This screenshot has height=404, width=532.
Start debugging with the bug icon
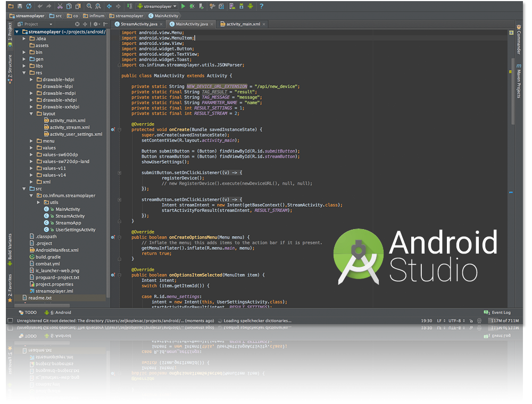click(192, 6)
